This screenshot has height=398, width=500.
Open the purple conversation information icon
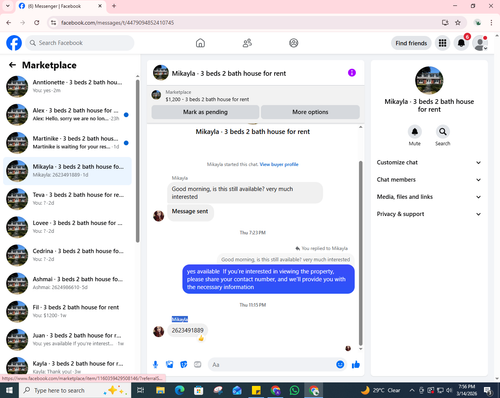pos(352,73)
